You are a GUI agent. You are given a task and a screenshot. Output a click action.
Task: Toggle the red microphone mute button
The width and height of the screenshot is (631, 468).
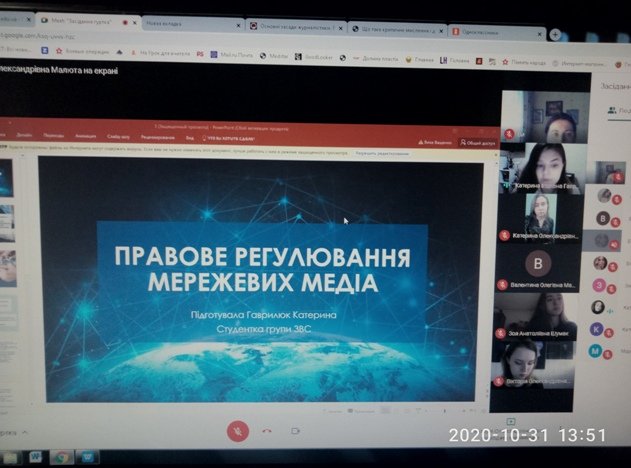[x=238, y=431]
